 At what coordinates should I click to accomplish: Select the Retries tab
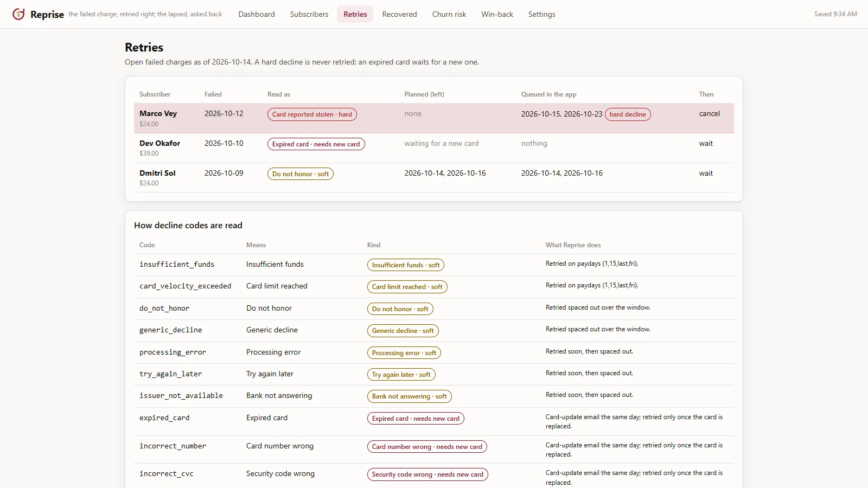[355, 14]
